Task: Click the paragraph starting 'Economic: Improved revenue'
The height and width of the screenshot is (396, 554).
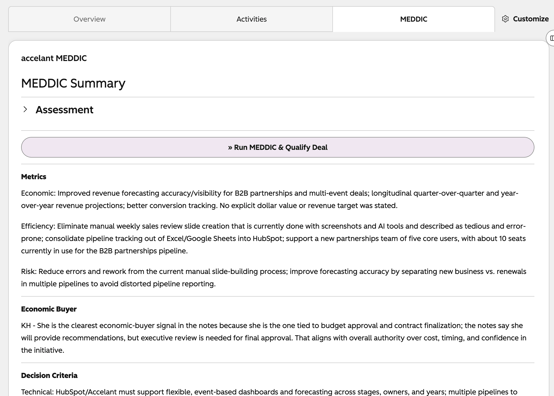Action: (270, 199)
